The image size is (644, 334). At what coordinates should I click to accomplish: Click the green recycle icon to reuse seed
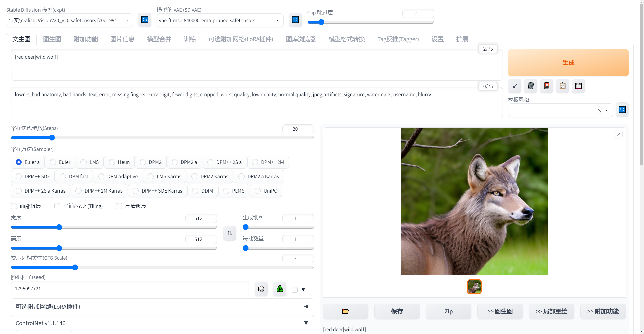(279, 289)
